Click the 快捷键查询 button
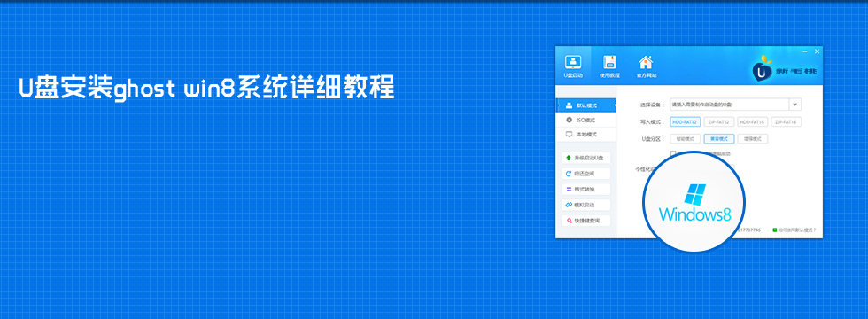Screen dimensions: 868x319 point(585,221)
